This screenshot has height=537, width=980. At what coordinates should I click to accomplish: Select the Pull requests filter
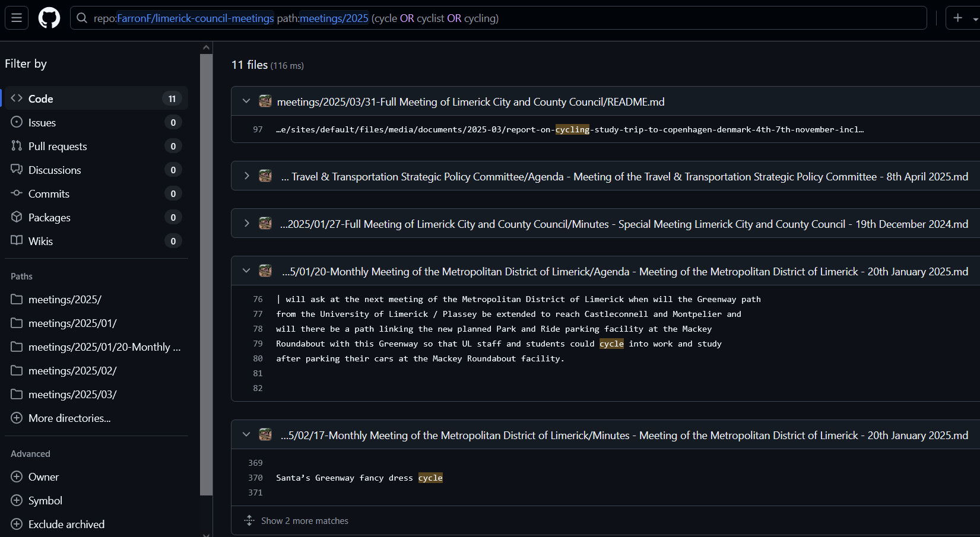[x=96, y=146]
